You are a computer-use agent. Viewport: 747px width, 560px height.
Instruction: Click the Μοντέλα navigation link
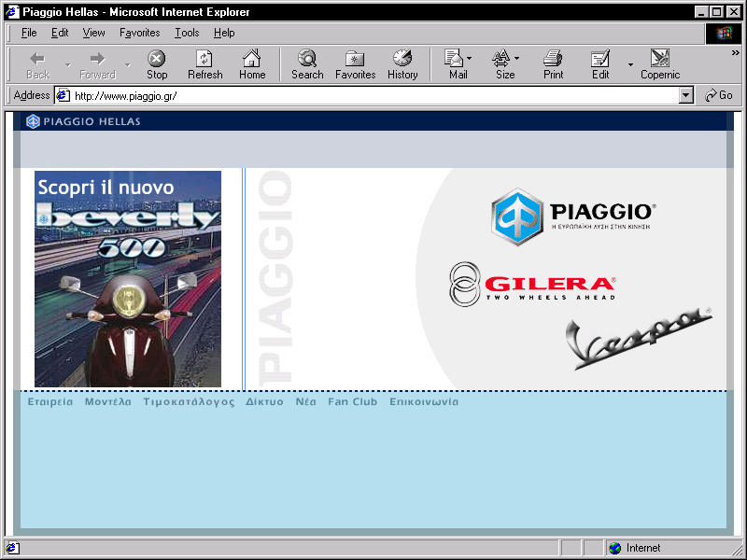coord(108,401)
